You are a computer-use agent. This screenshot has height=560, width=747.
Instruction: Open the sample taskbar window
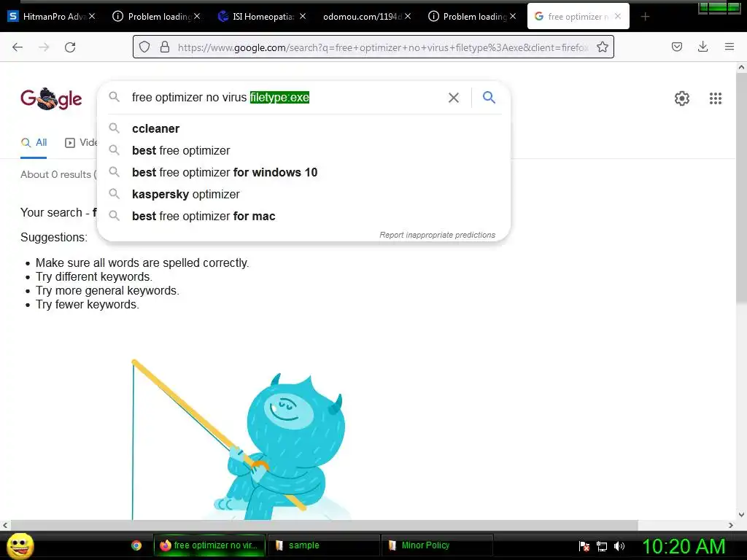[x=323, y=545]
